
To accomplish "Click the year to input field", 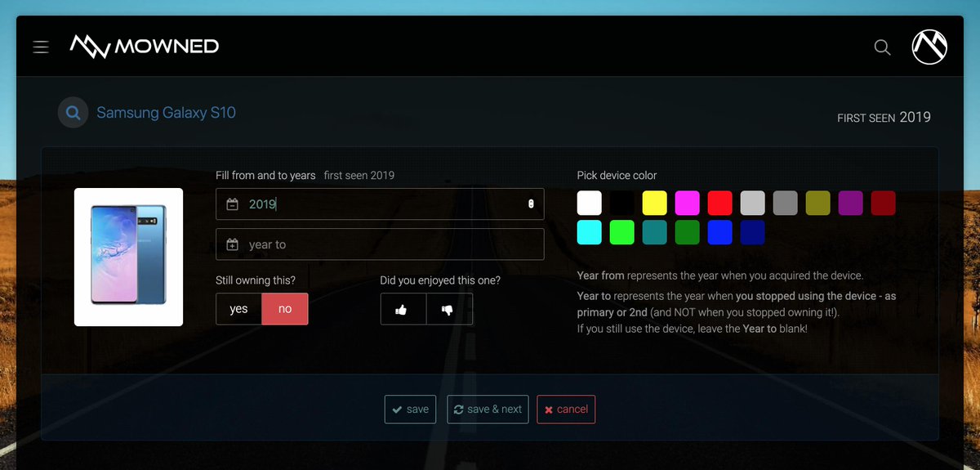I will pyautogui.click(x=380, y=244).
